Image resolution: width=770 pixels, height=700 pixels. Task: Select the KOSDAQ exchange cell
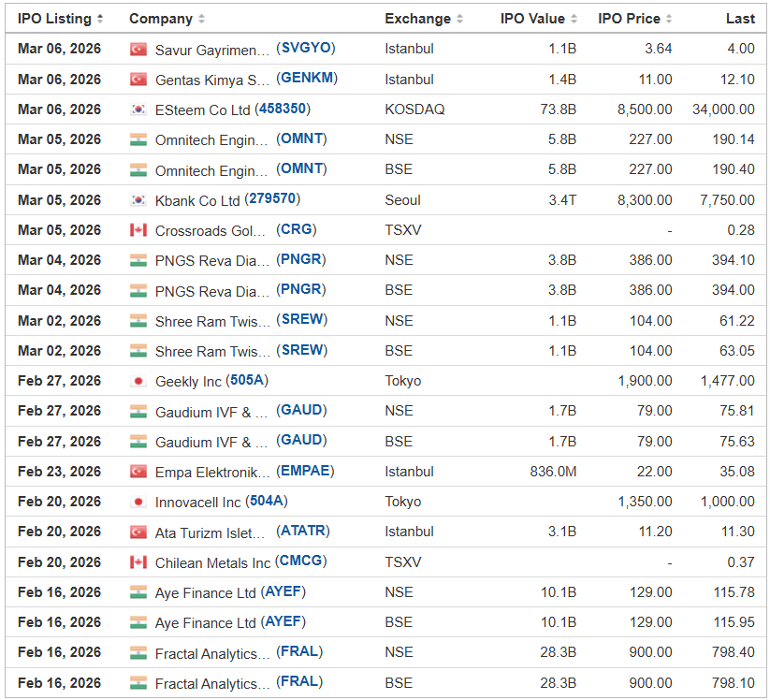pyautogui.click(x=415, y=109)
